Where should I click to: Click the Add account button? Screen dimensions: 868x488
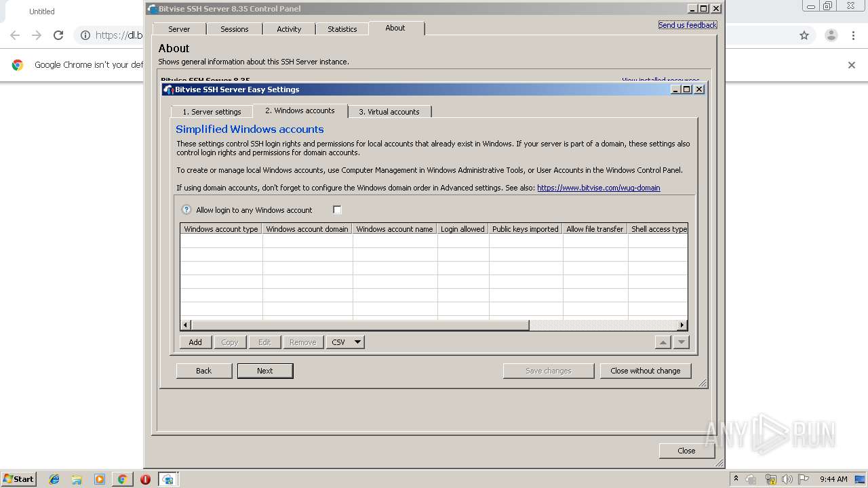coord(195,342)
